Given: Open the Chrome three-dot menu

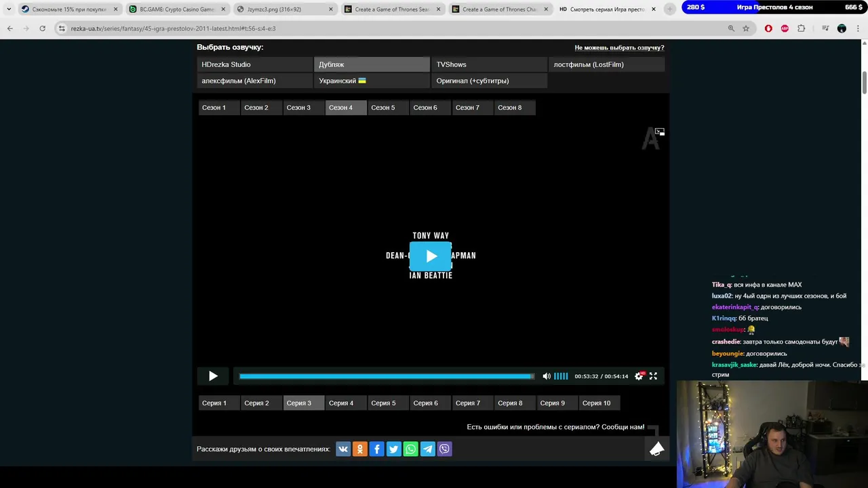Looking at the screenshot, I should coord(859,28).
